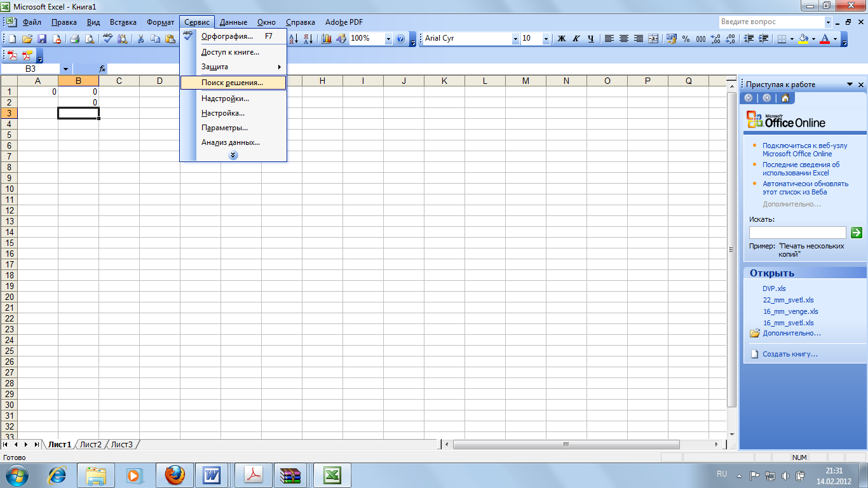Increase decimal places icon
Screen dimensions: 868x488
pyautogui.click(x=715, y=39)
